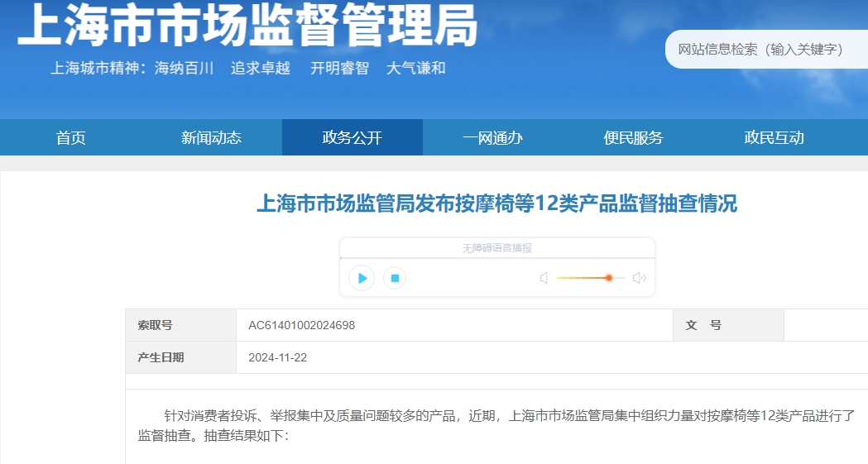
Task: Adjust the orange volume slider handle
Action: pos(608,278)
